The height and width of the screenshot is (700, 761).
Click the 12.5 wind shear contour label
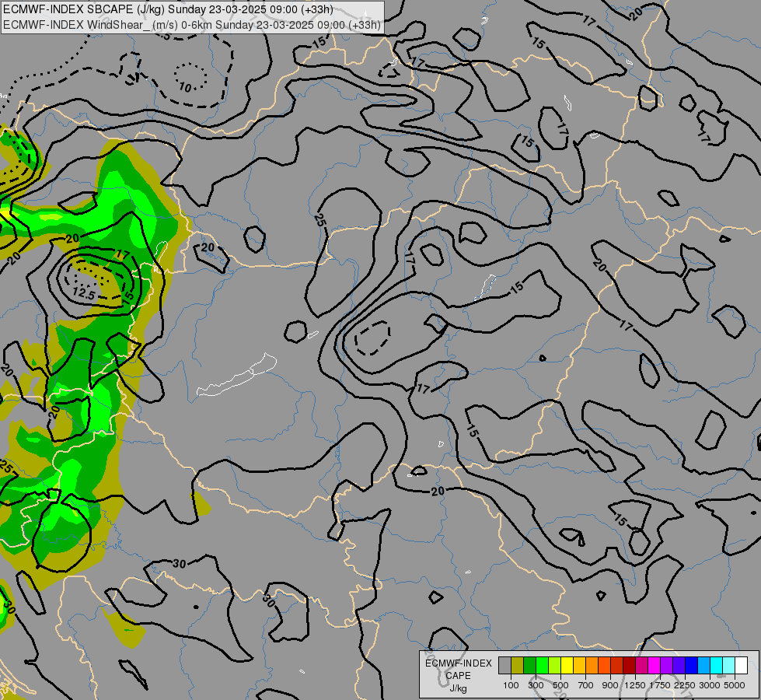click(x=83, y=293)
